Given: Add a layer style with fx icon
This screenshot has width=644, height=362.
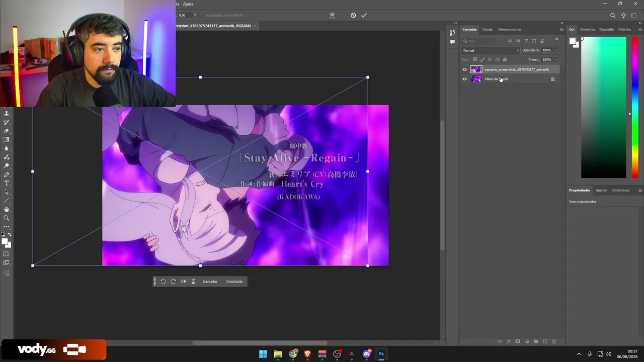Looking at the screenshot, I should [x=509, y=341].
